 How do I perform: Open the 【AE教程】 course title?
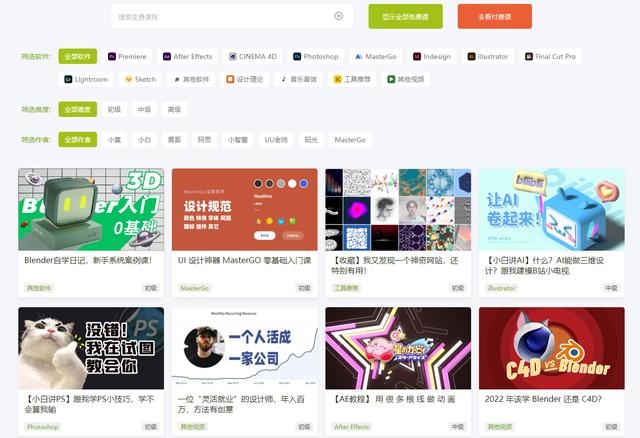point(394,399)
